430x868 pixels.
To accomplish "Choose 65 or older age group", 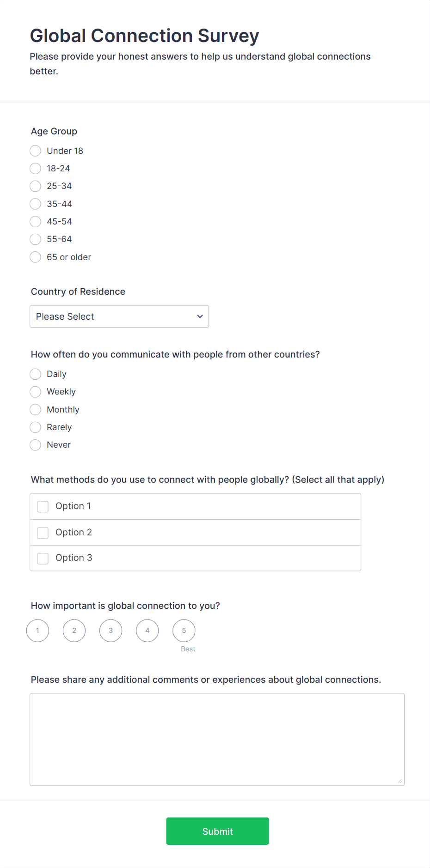I will coord(36,257).
